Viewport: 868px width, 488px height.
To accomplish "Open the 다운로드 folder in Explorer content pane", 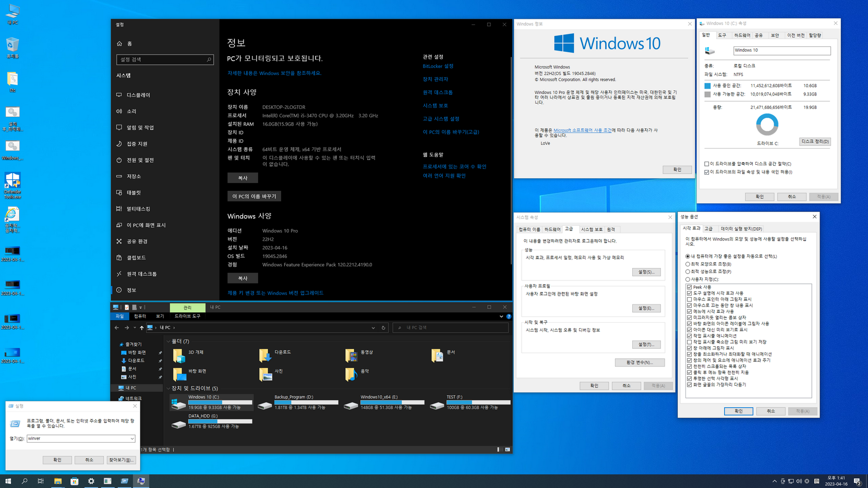I will (265, 356).
